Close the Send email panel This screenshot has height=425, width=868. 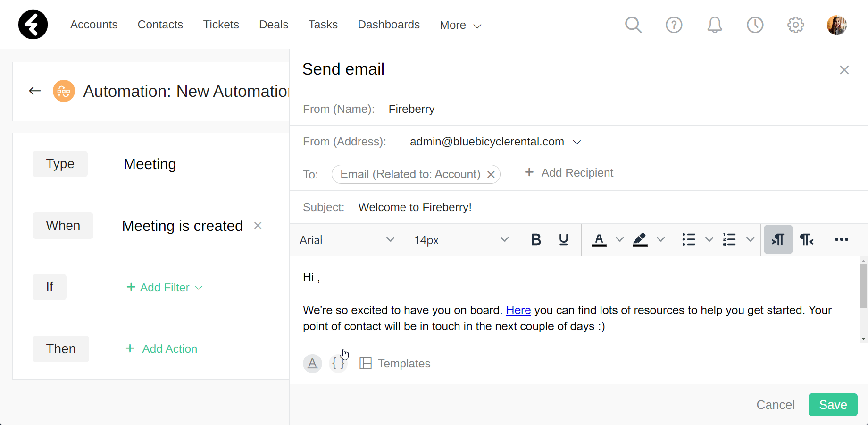844,70
